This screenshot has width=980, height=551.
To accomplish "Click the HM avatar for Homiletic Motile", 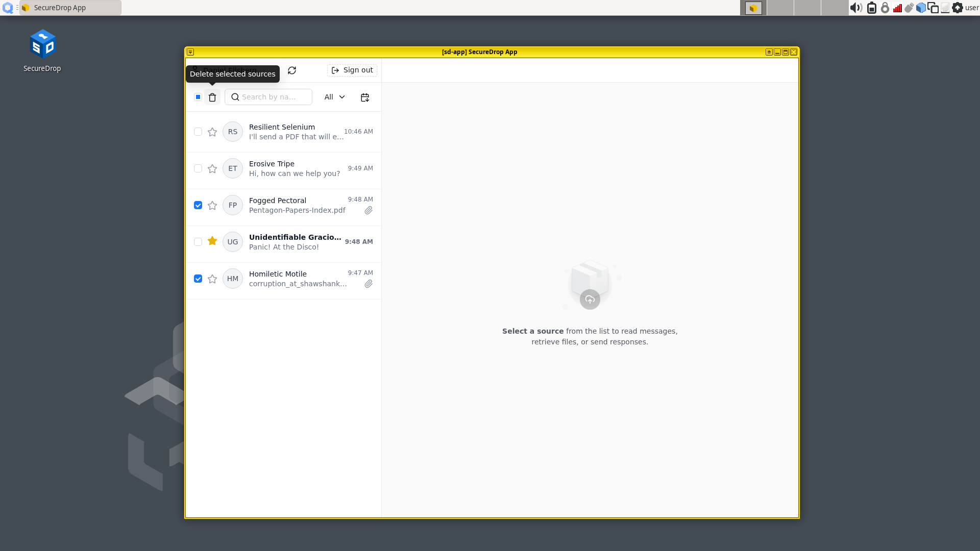I will coord(232,278).
